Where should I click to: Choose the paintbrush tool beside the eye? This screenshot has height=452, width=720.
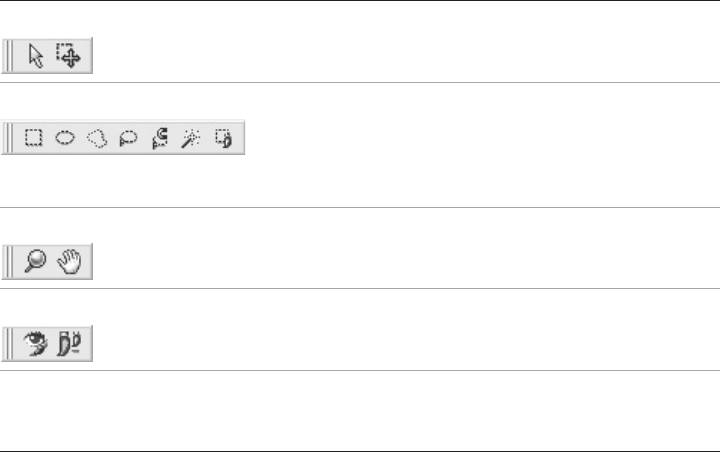pyautogui.click(x=70, y=345)
